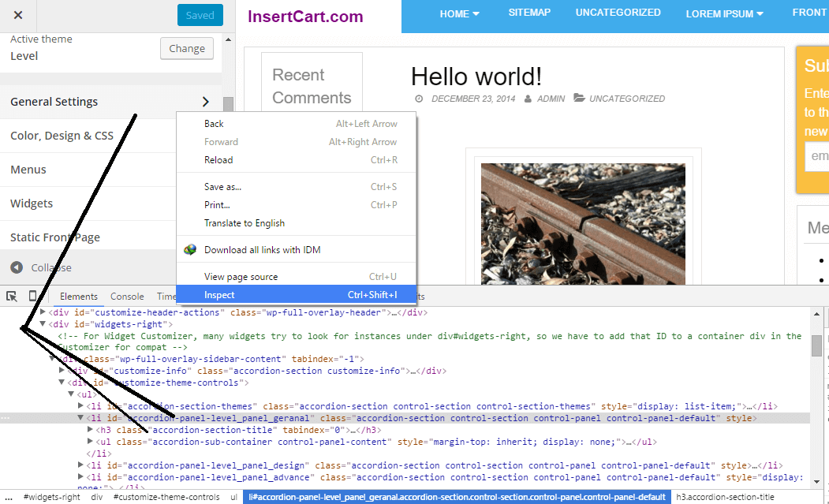The width and height of the screenshot is (829, 504).
Task: Expand the accordion-section-themes li node
Action: 81,406
